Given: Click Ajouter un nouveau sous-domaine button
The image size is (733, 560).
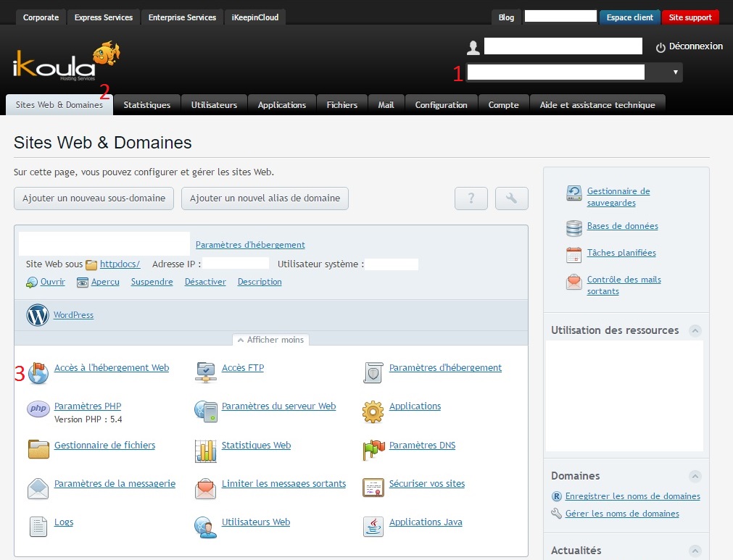Looking at the screenshot, I should [x=94, y=198].
